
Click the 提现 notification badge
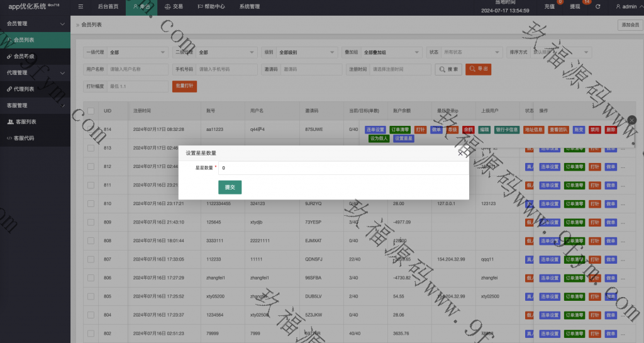(587, 2)
